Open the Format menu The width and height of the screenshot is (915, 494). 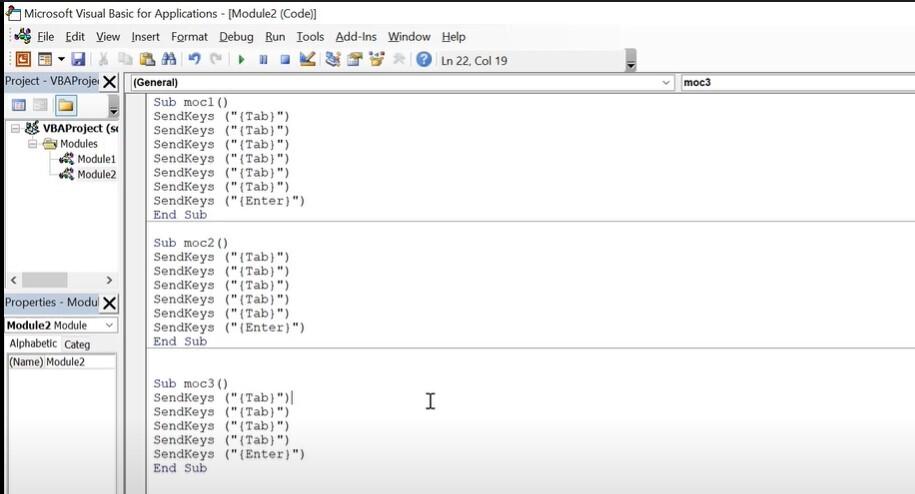[189, 37]
